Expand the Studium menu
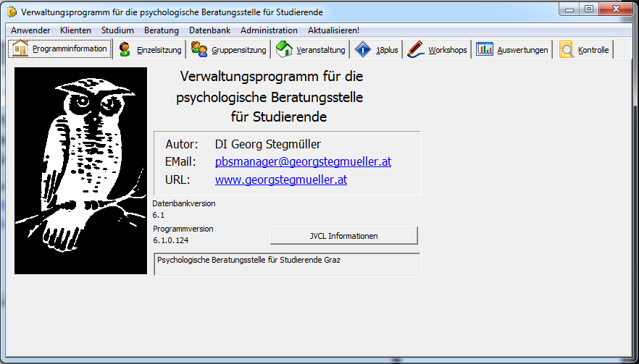 coord(117,30)
